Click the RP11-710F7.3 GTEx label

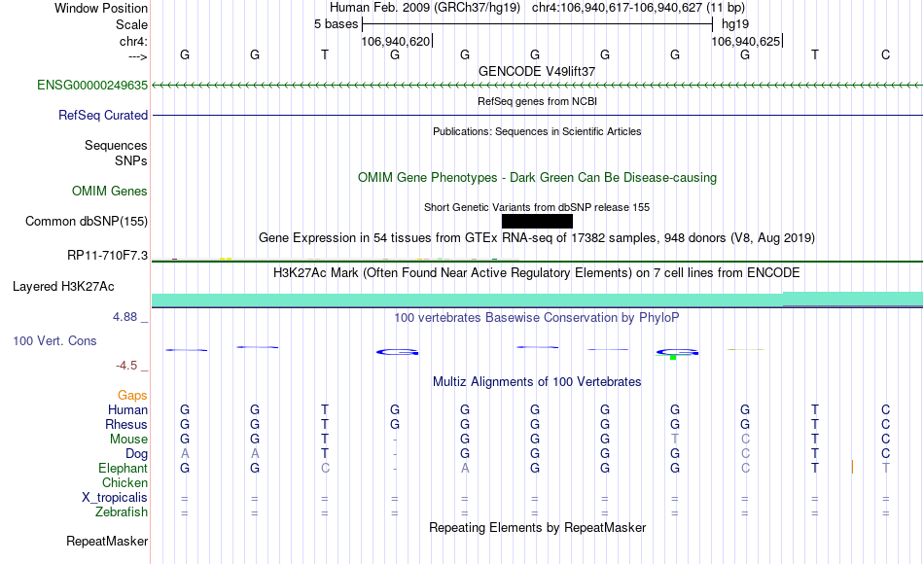tap(107, 255)
